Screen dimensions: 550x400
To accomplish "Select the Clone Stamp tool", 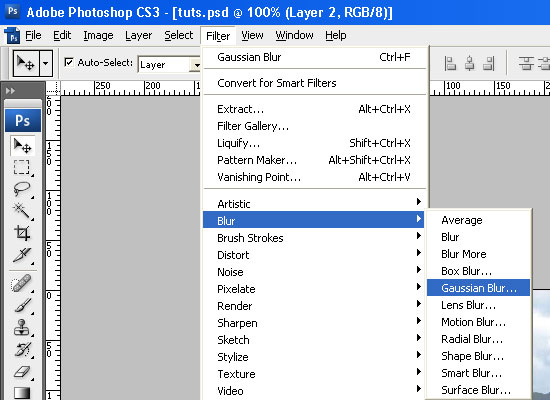I will click(22, 327).
